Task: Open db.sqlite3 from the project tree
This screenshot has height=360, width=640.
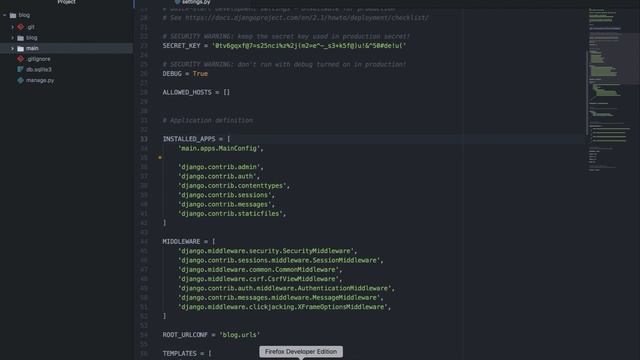Action: [x=39, y=69]
